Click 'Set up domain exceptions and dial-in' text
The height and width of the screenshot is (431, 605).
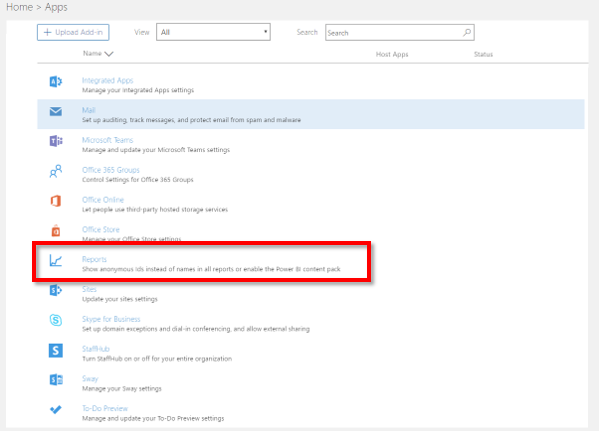pyautogui.click(x=196, y=329)
